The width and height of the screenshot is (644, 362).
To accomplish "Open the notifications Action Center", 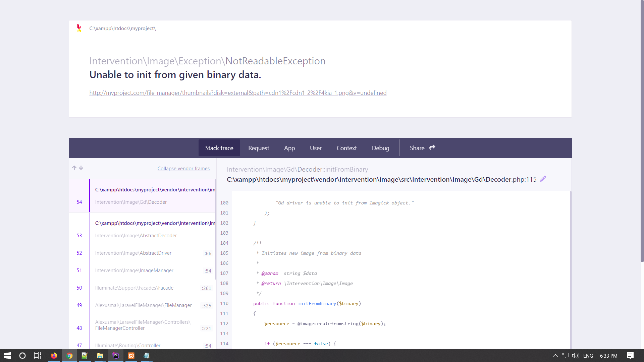I will tap(630, 356).
